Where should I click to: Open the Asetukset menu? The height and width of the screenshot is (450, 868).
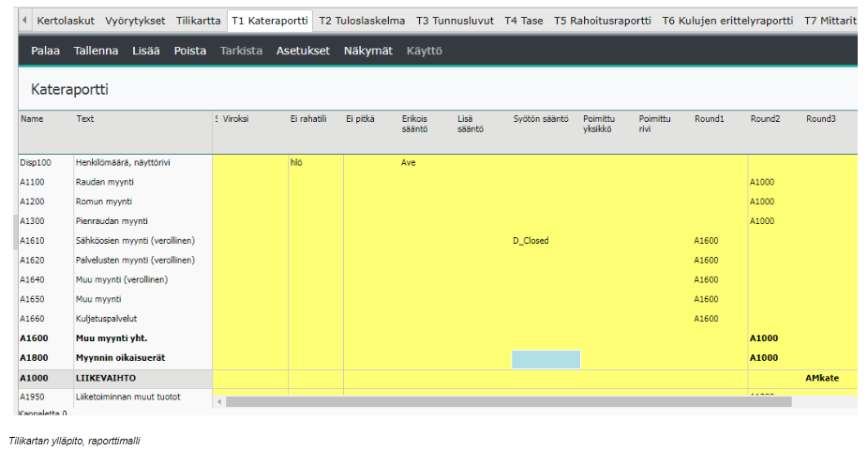[x=303, y=51]
